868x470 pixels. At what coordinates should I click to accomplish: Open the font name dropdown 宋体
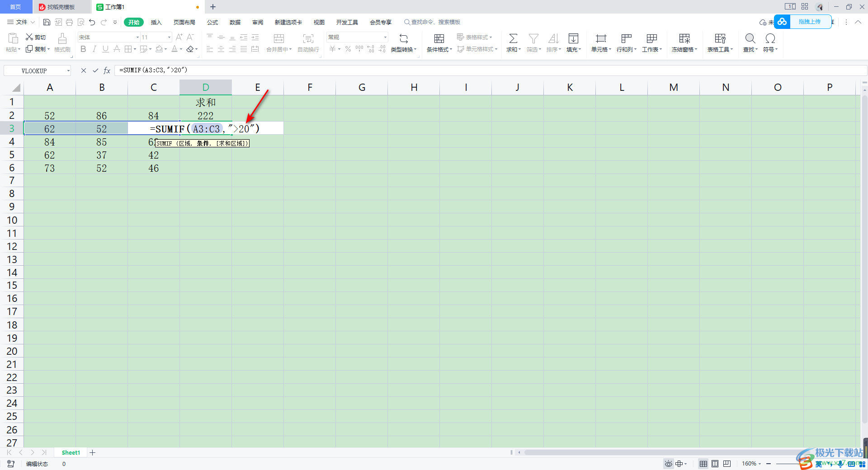point(137,37)
